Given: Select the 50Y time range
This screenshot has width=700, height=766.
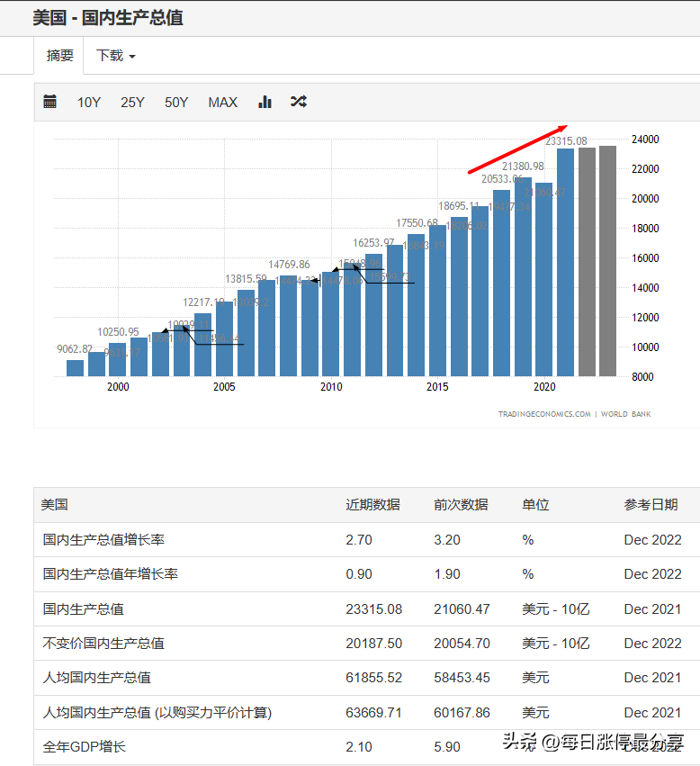Looking at the screenshot, I should point(176,102).
